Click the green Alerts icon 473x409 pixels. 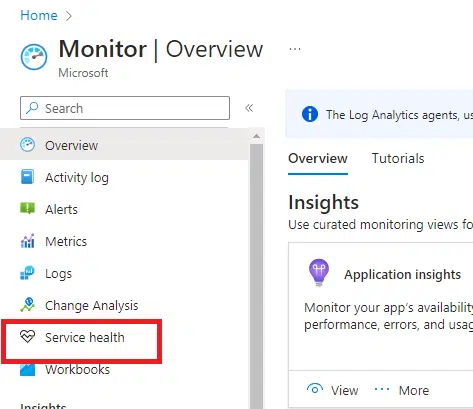(27, 209)
